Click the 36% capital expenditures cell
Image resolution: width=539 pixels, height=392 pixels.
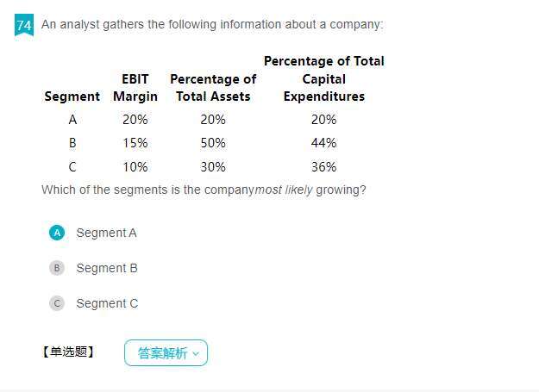[x=323, y=167]
